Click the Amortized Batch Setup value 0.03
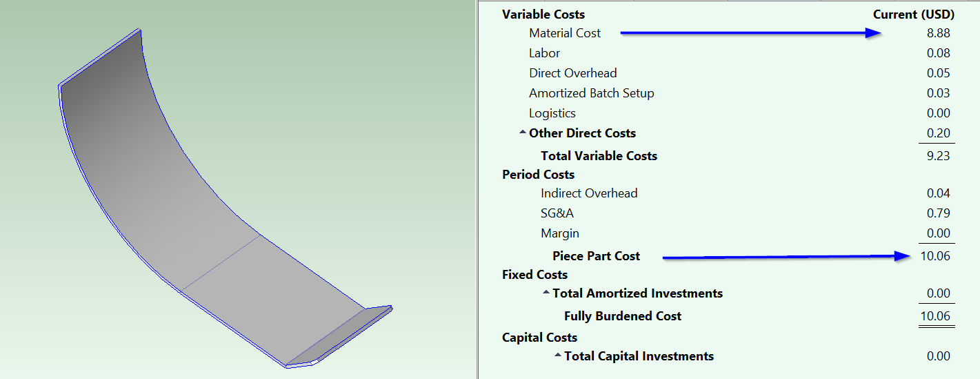The width and height of the screenshot is (980, 379). [x=939, y=93]
